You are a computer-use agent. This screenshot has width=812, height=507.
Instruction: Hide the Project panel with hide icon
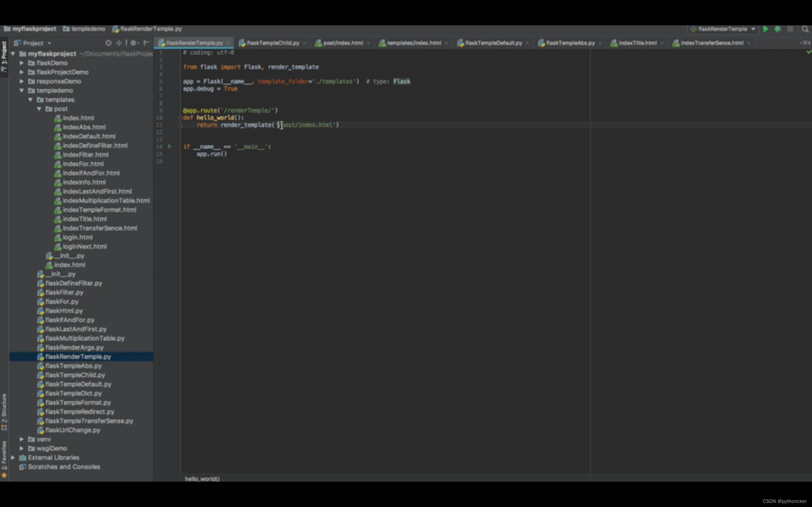tap(146, 43)
